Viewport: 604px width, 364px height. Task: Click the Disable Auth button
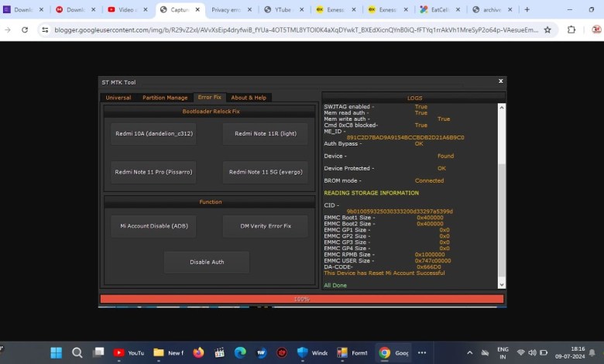click(x=207, y=262)
